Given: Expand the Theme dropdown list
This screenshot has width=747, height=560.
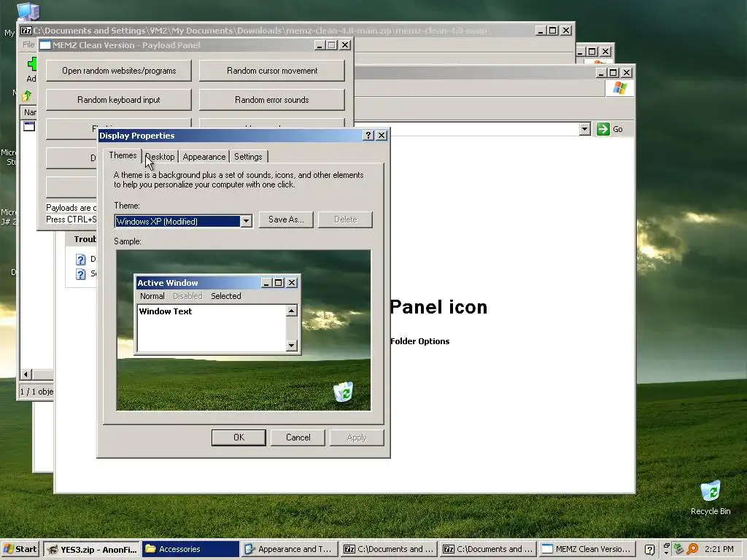Looking at the screenshot, I should (247, 221).
